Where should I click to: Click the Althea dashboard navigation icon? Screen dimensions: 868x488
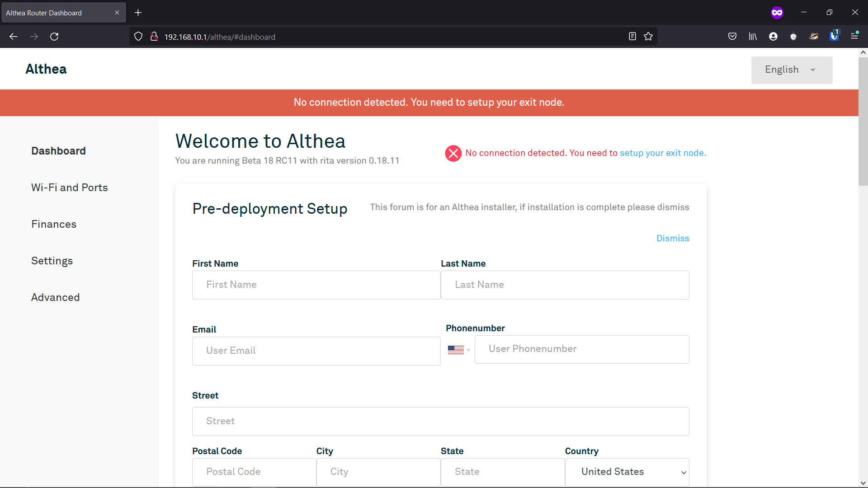pyautogui.click(x=58, y=151)
